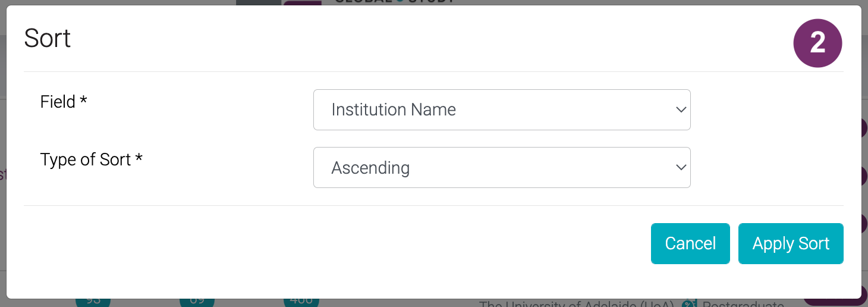The width and height of the screenshot is (868, 307).
Task: Click the teal 93 badge behind the dialog
Action: coord(93,302)
